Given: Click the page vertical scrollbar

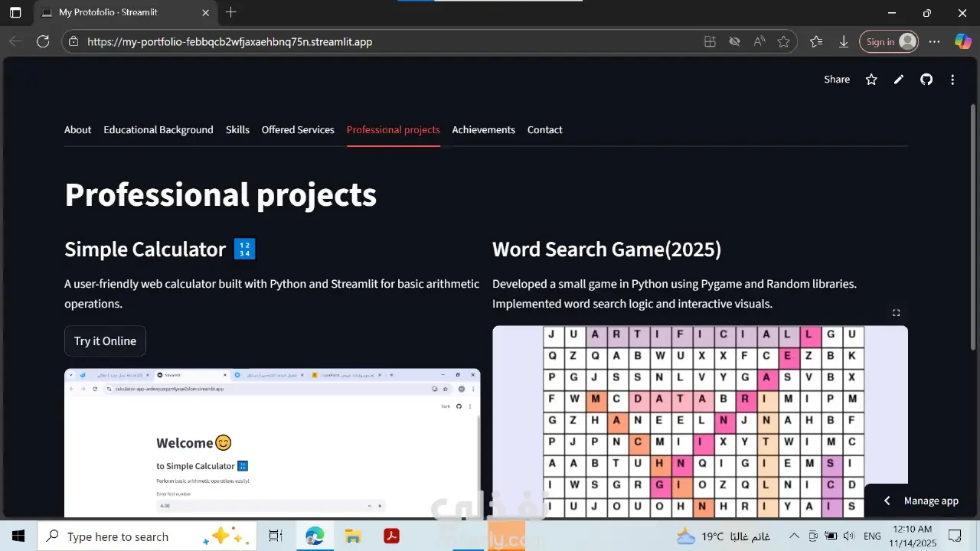Looking at the screenshot, I should pos(974,226).
